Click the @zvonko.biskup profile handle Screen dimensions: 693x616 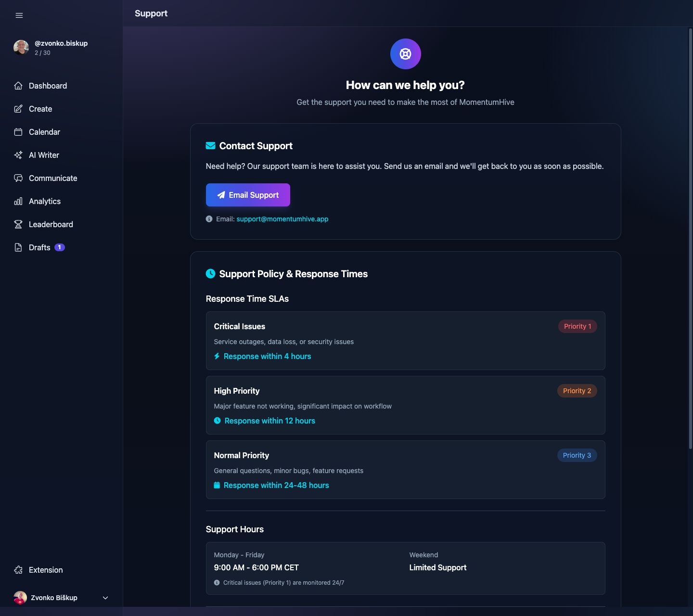click(x=61, y=43)
